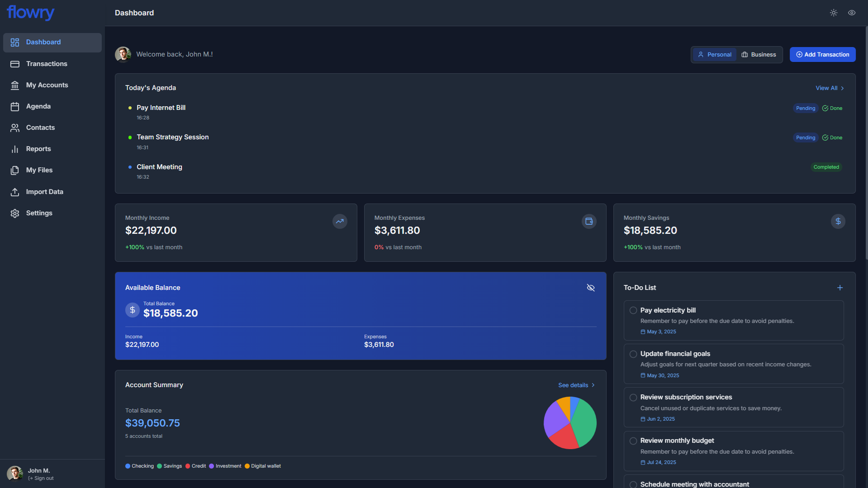The width and height of the screenshot is (868, 488).
Task: Hide the Available Balance with eye-off icon
Action: (591, 288)
